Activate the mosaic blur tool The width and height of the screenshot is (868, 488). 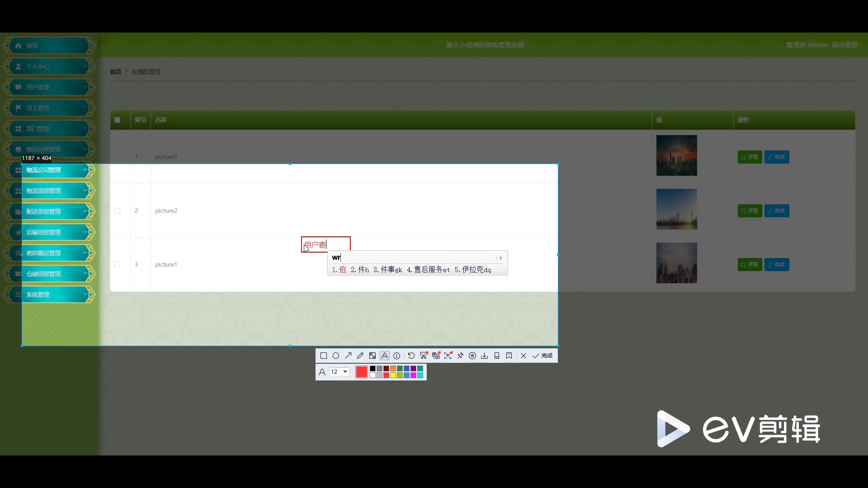coord(373,356)
